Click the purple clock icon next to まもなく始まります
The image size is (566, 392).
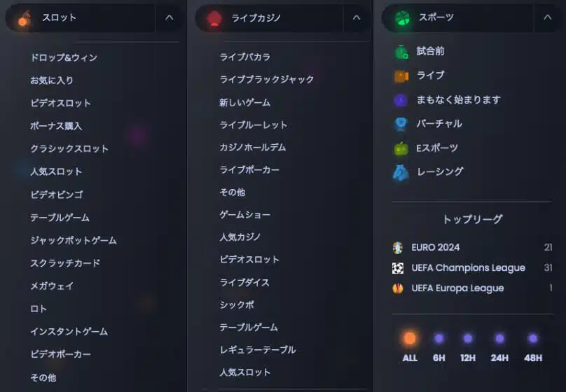(400, 100)
